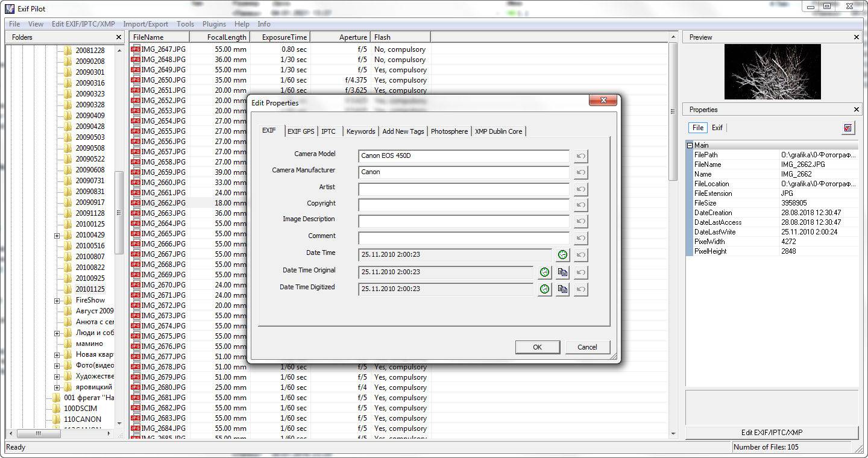Open the clock picker for Date Time
This screenshot has width=868, height=458.
[563, 255]
